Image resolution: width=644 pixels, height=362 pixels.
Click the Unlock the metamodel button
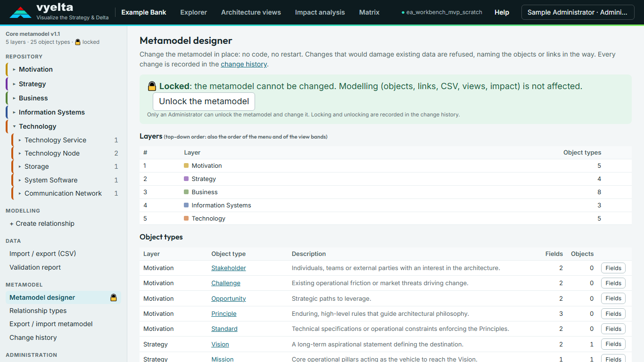pos(204,101)
